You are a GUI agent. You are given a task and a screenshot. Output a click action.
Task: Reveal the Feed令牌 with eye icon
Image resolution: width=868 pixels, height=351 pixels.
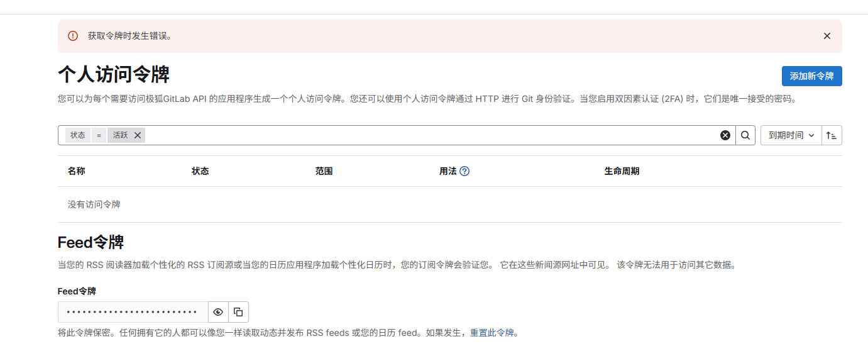(x=218, y=312)
